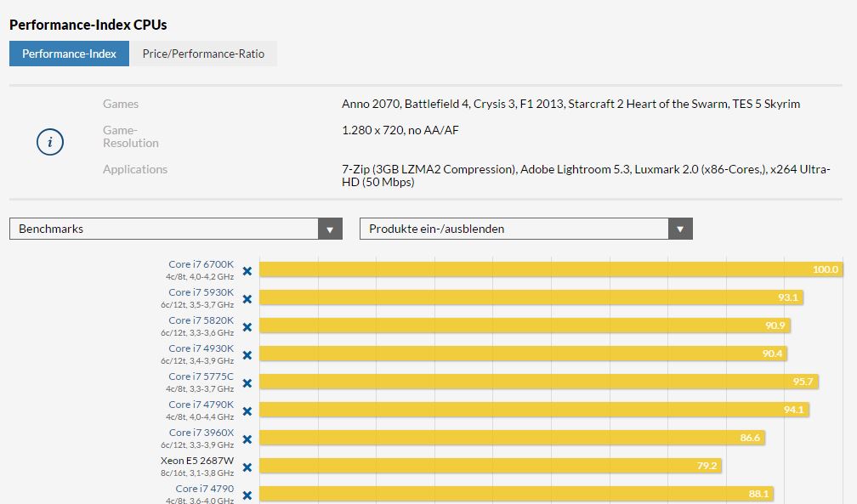
Task: Click the 94.1 bar of Core i7 4790K
Action: tap(534, 410)
